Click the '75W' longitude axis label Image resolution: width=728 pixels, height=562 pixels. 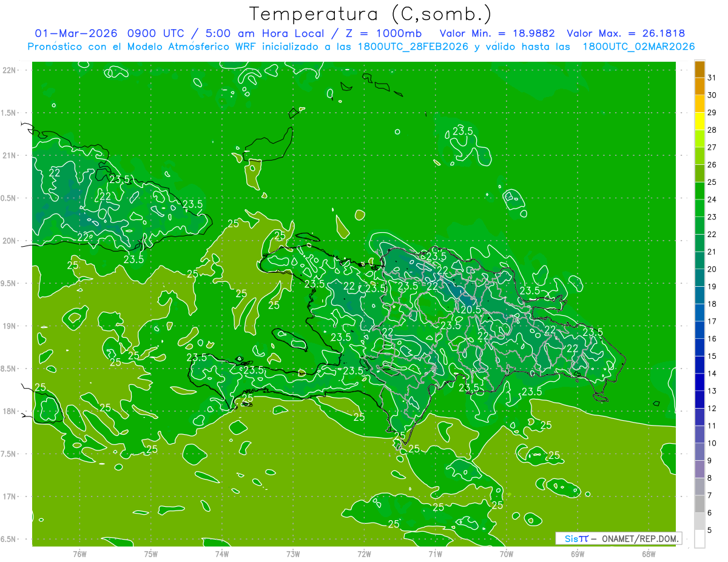click(x=151, y=554)
